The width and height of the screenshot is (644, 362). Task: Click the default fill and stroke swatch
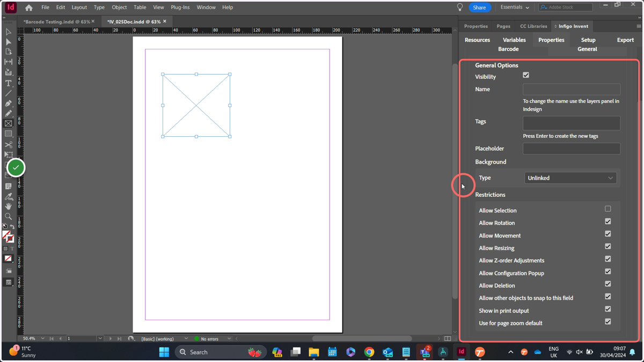5,226
